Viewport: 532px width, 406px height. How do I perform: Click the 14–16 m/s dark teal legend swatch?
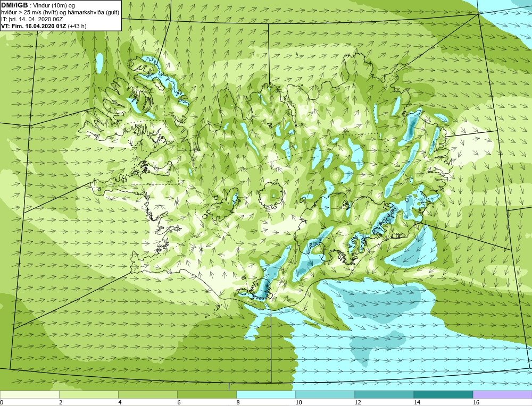pos(443,394)
